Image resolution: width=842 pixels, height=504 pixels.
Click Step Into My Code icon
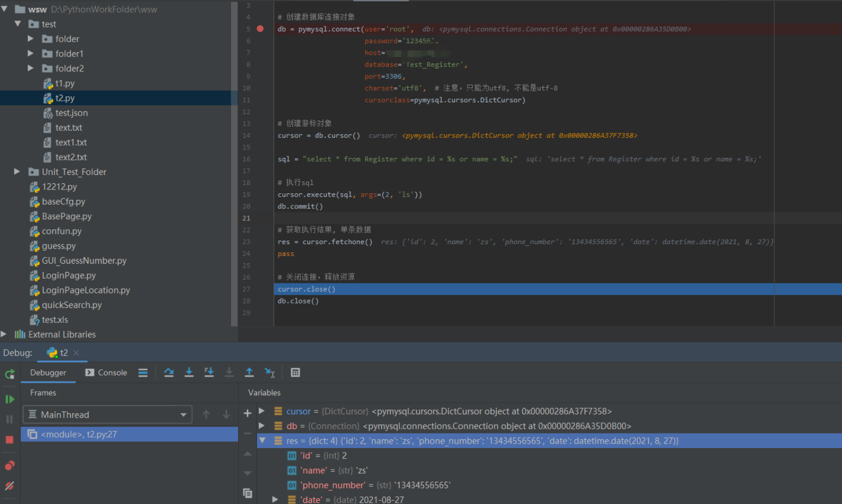click(x=209, y=373)
